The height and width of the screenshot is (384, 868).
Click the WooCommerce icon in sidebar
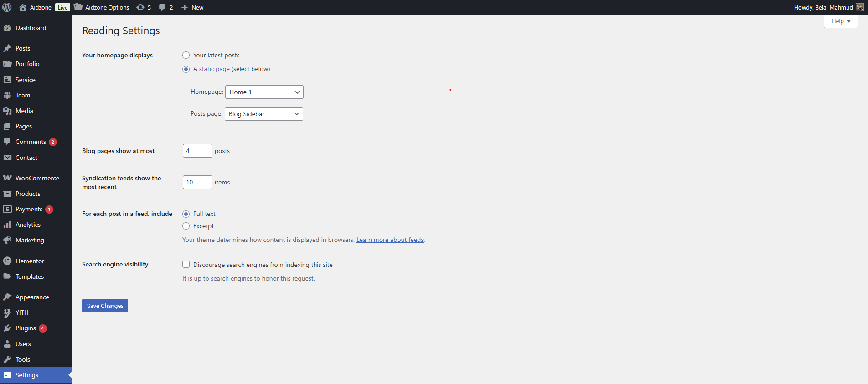[7, 178]
